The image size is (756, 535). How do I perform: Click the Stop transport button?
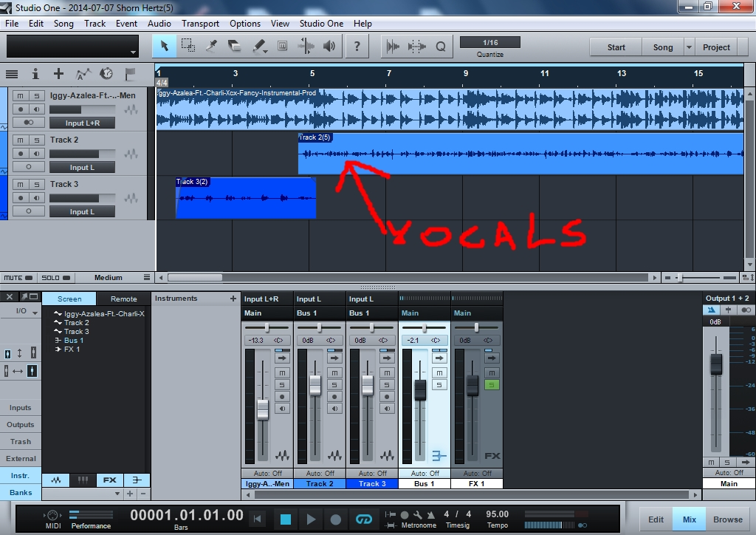286,519
